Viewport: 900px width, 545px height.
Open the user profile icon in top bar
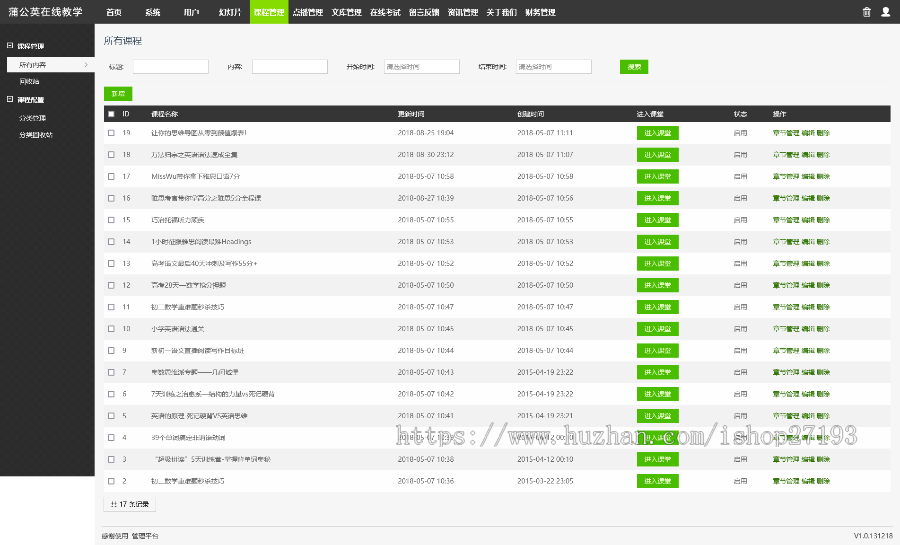click(x=886, y=11)
